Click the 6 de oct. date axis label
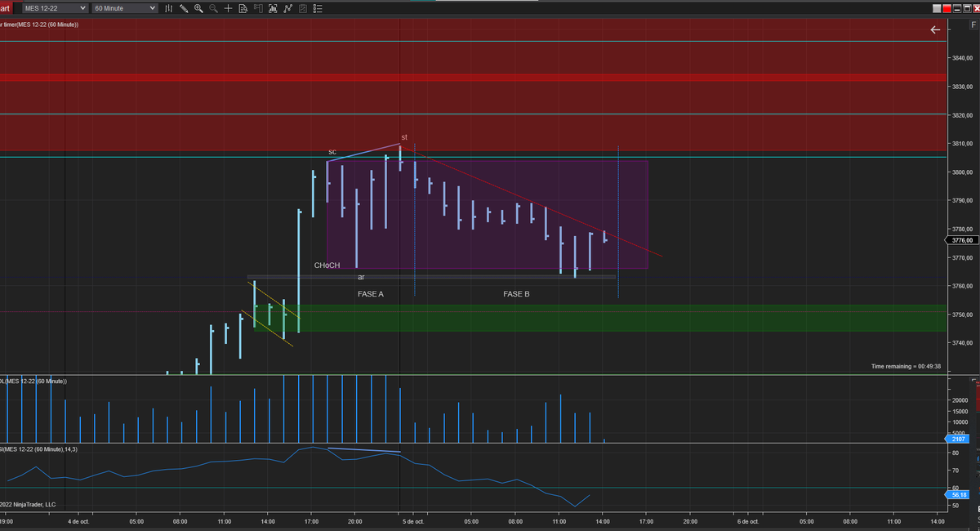980x531 pixels. 748,521
